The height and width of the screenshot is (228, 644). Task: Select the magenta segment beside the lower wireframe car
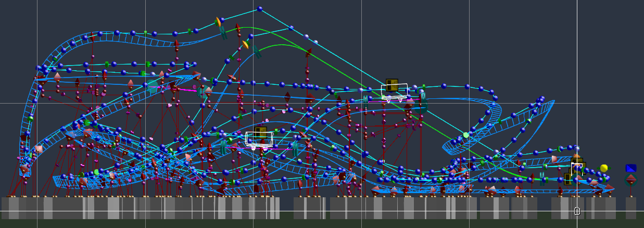pos(281,149)
